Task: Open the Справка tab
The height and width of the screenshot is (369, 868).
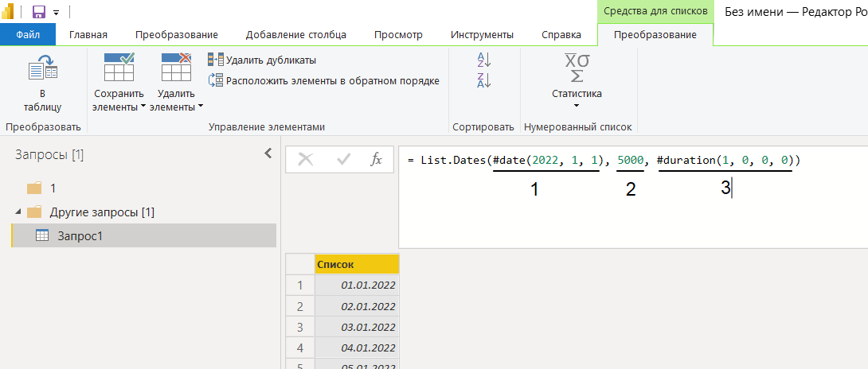Action: pyautogui.click(x=561, y=35)
